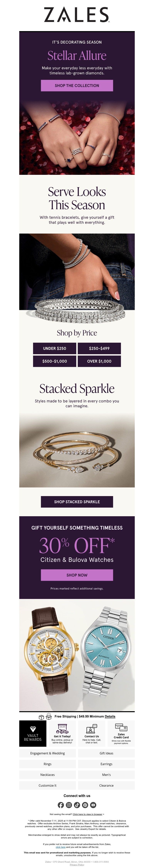Click Shop Stacked Sparkle button
Image resolution: width=154 pixels, height=868 pixels.
point(77,502)
